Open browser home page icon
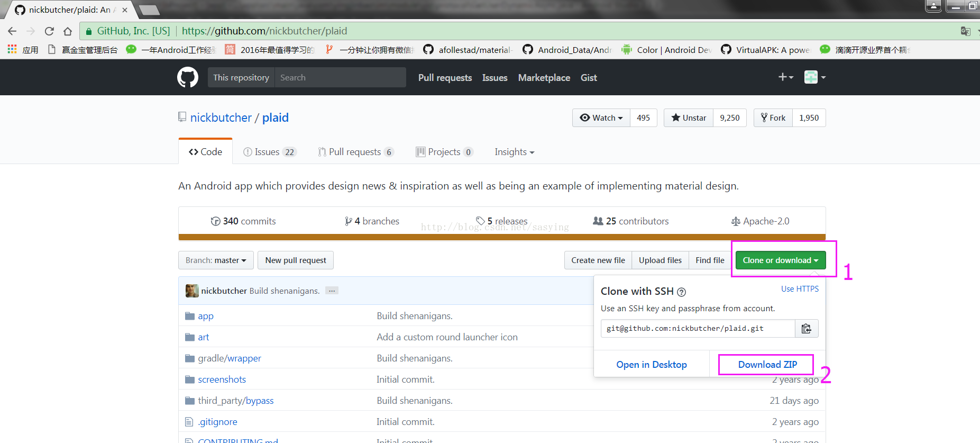 [x=68, y=31]
